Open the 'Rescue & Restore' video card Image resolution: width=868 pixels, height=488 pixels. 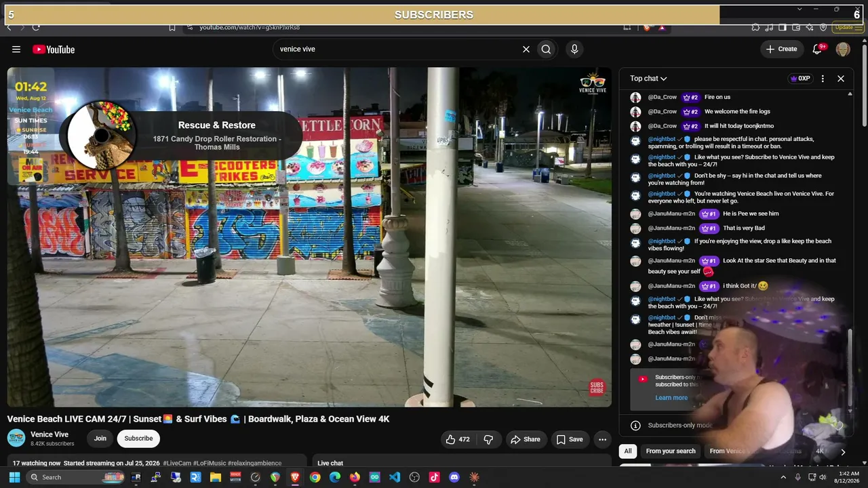pyautogui.click(x=182, y=134)
